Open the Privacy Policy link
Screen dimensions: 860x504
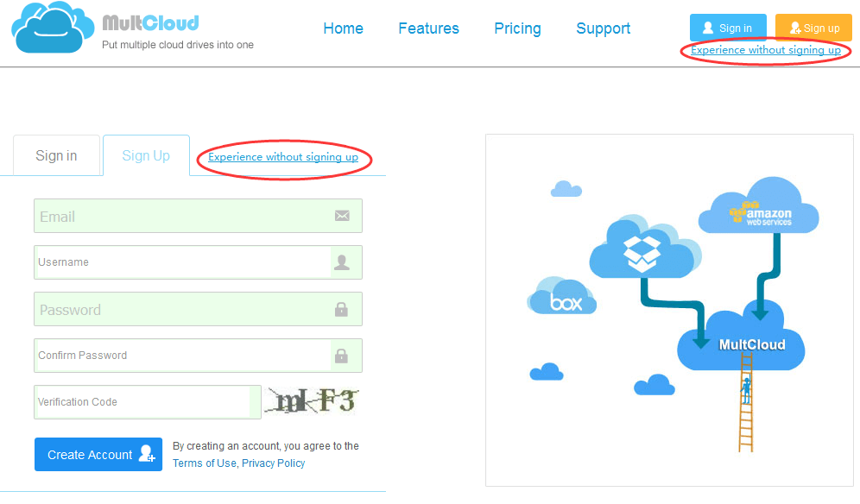(273, 463)
